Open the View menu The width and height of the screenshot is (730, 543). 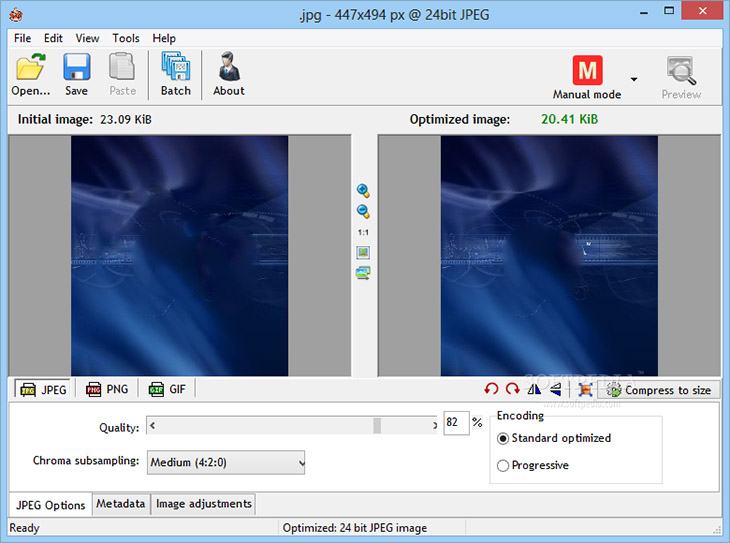[88, 38]
